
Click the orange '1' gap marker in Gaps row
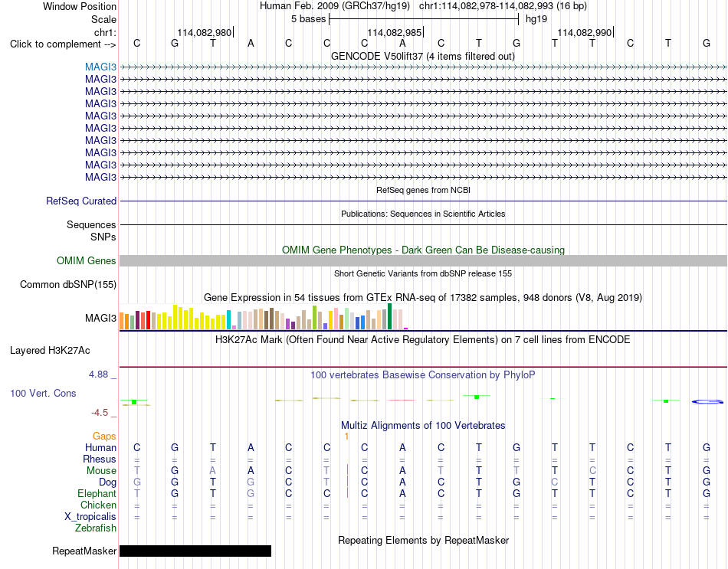coord(346,436)
